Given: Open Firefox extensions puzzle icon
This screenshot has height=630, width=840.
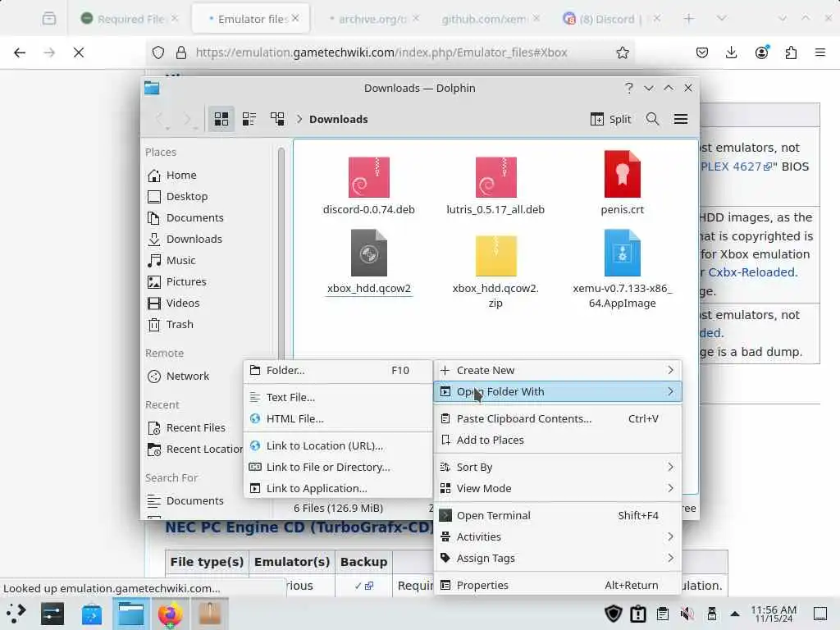Looking at the screenshot, I should click(791, 52).
